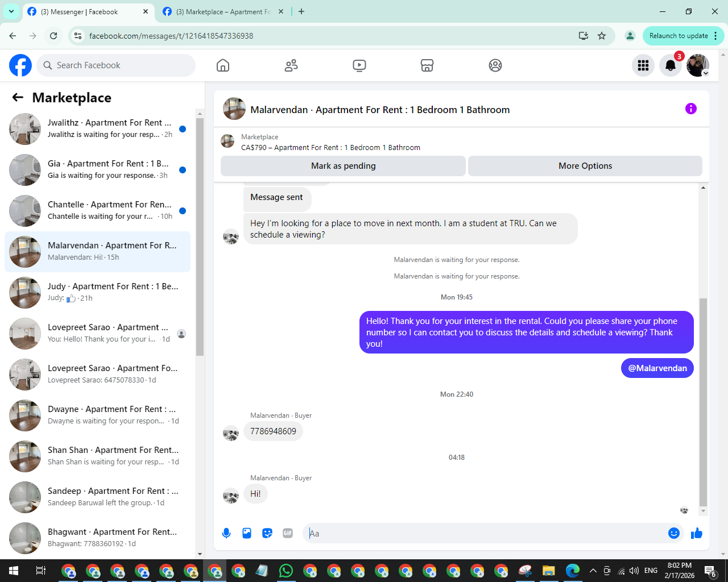Go back in browser history
The width and height of the screenshot is (728, 582).
pyautogui.click(x=13, y=36)
